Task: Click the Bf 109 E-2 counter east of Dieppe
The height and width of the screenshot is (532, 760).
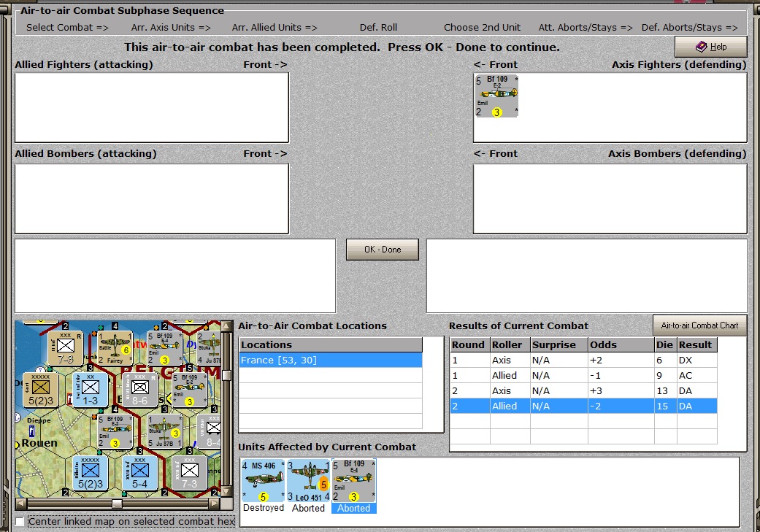Action: (x=115, y=431)
